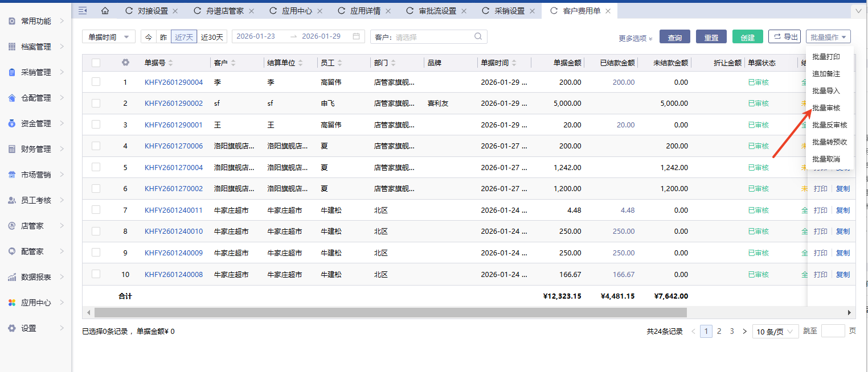Select the checkbox for row 5

click(96, 167)
